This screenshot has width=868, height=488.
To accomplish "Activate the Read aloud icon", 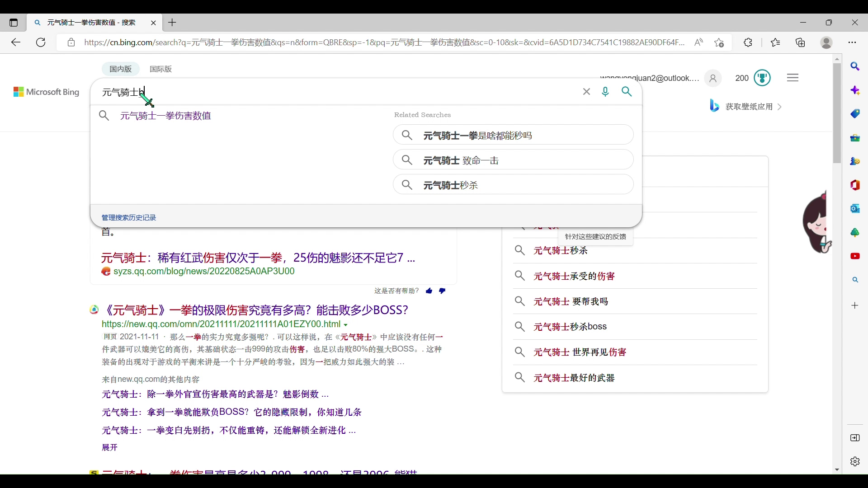I will [x=699, y=42].
